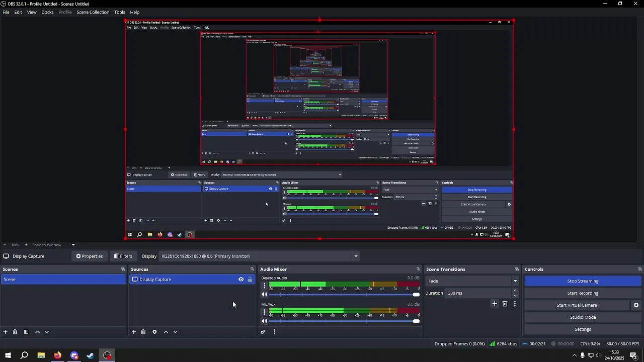
Task: Zoom in preview with plus icon
Action: click(26, 245)
